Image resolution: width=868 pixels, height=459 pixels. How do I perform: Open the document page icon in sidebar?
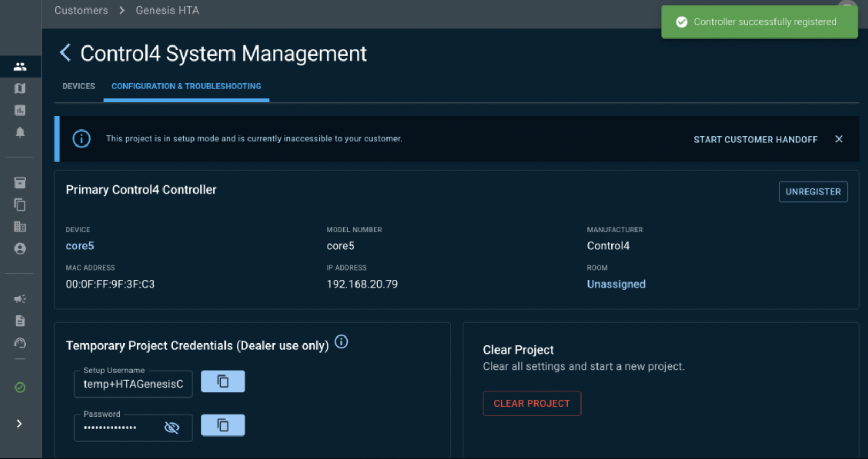(20, 321)
